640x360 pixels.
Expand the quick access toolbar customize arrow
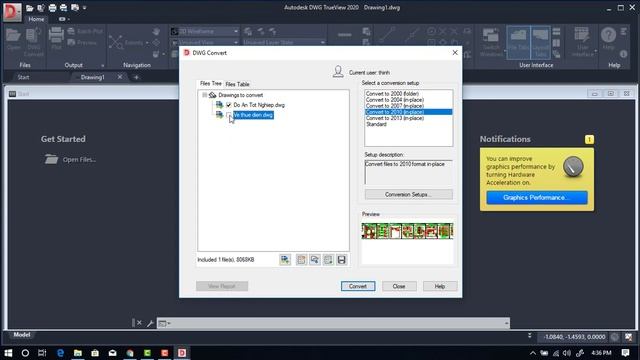84,8
